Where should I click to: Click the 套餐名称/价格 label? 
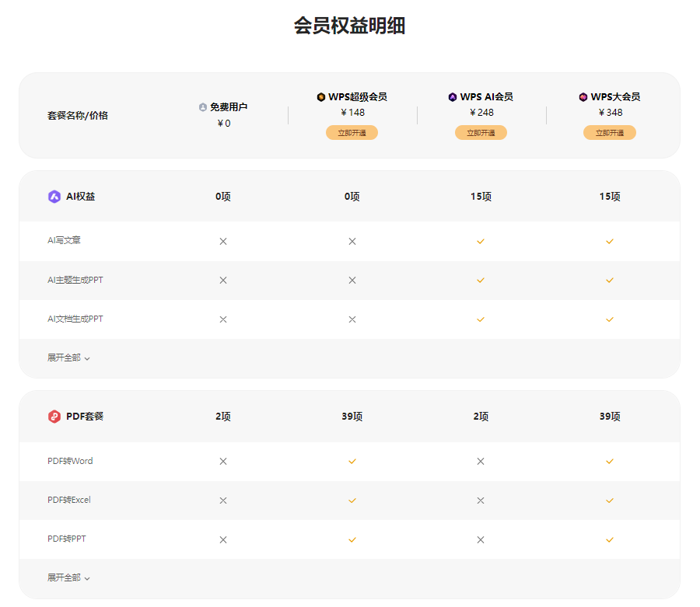pyautogui.click(x=78, y=116)
